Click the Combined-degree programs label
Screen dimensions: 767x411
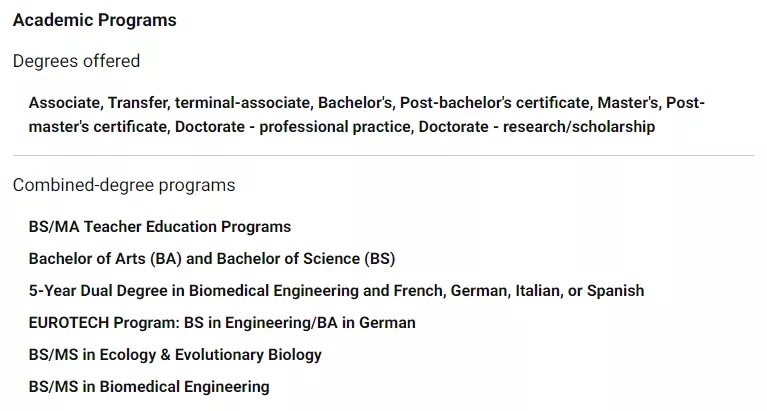point(124,185)
